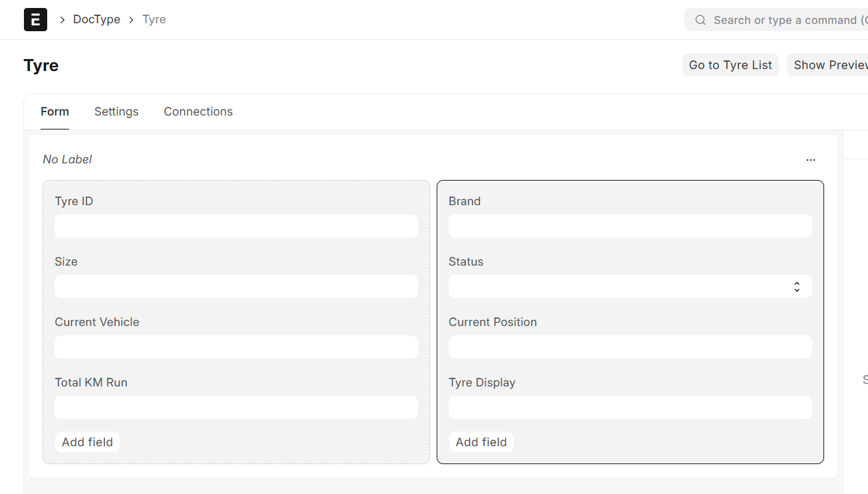Click the Tyre breadcrumb link
This screenshot has width=868, height=494.
tap(154, 20)
